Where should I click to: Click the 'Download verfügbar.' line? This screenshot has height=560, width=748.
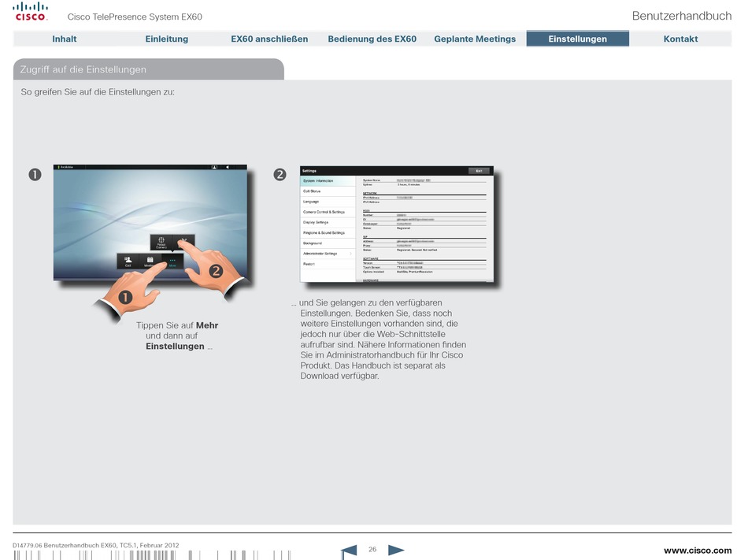(x=339, y=376)
